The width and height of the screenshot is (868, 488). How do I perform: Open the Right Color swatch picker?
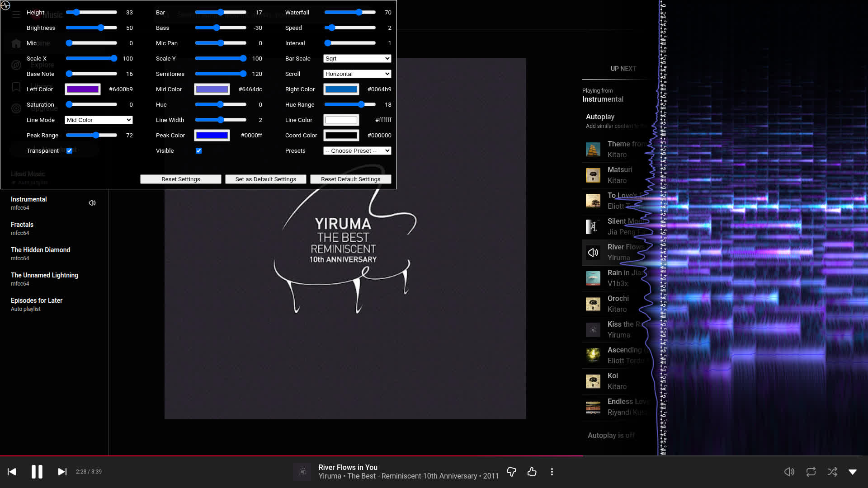pos(341,89)
